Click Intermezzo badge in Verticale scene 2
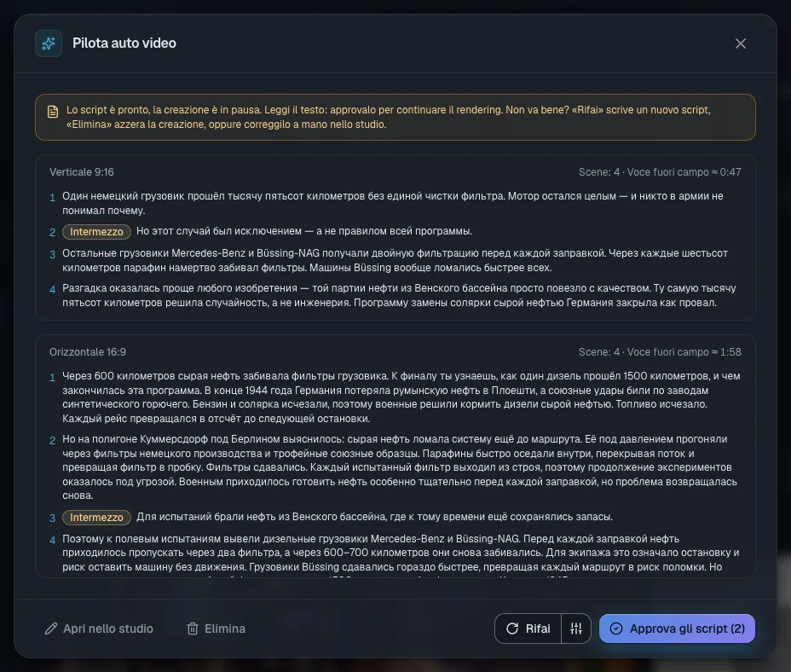 point(96,232)
